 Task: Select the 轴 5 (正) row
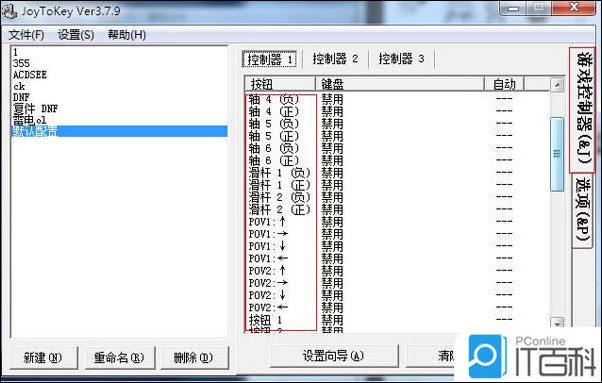(x=397, y=137)
